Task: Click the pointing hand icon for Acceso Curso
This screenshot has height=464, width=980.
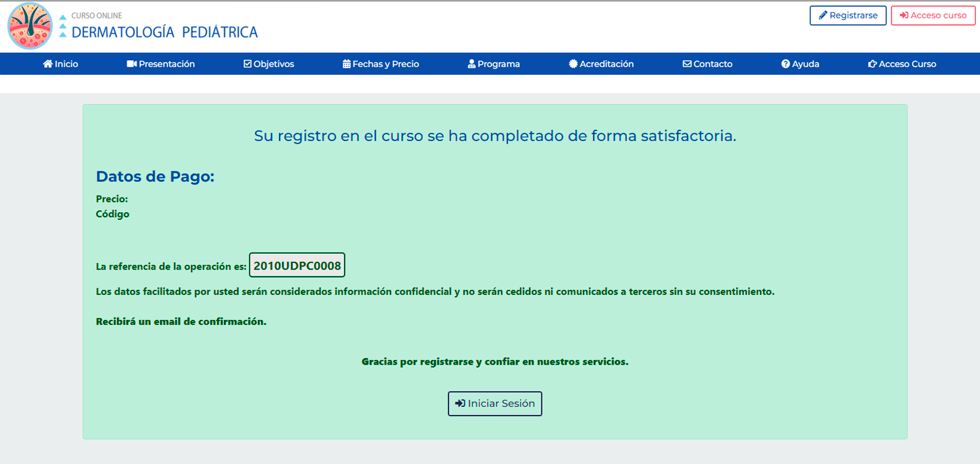Action: click(x=872, y=64)
